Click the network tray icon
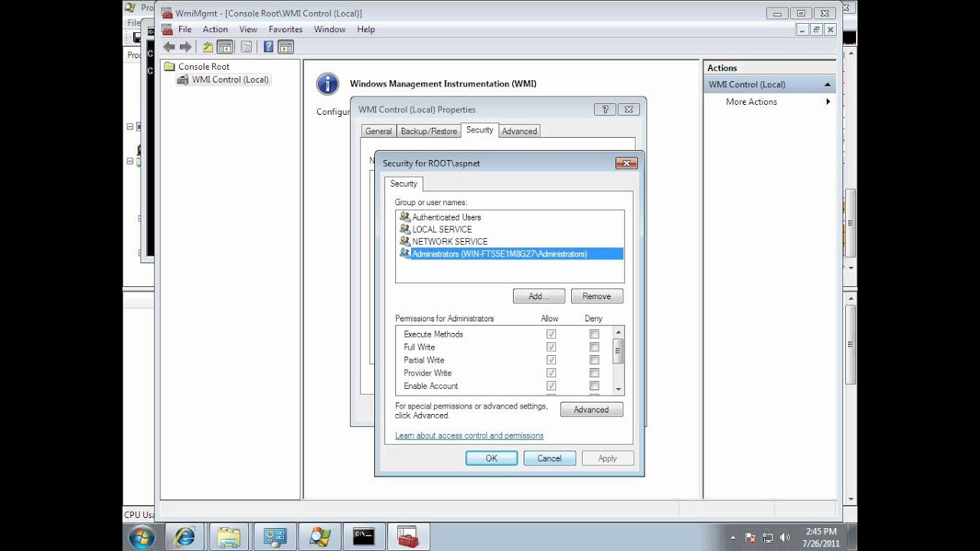980x551 pixels. point(768,538)
